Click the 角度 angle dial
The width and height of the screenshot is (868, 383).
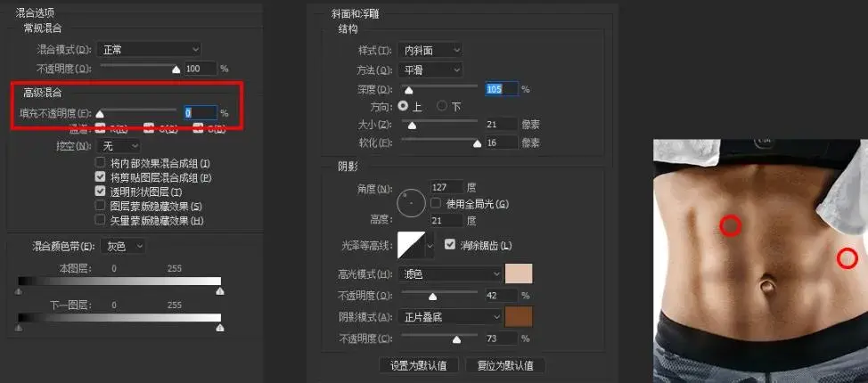tap(412, 203)
